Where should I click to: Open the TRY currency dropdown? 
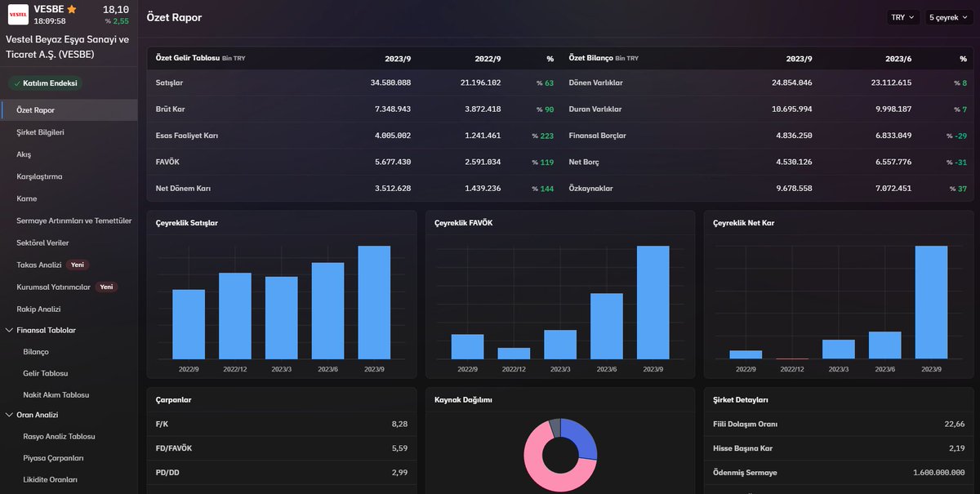pyautogui.click(x=903, y=17)
